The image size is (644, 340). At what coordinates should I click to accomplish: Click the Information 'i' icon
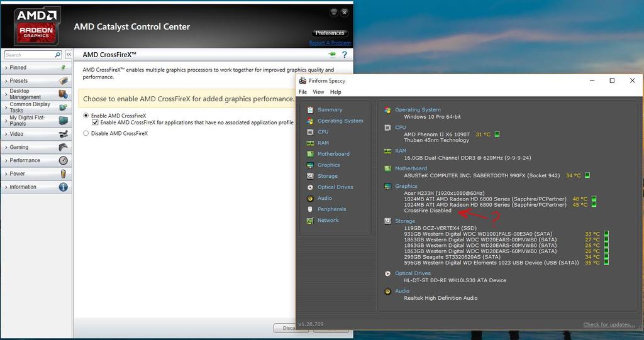(64, 187)
